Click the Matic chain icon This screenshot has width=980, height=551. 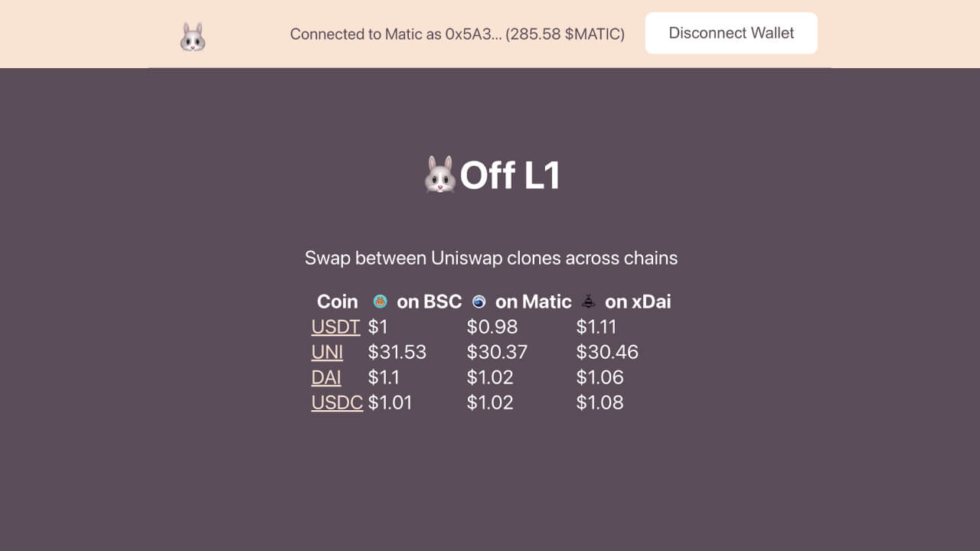click(x=479, y=302)
